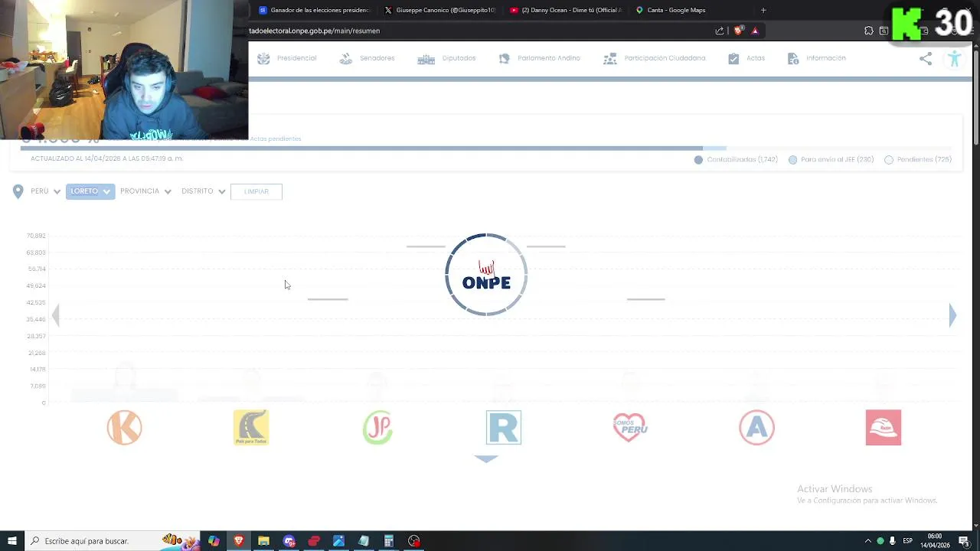Click the share icon in the ONPE header

pos(926,59)
